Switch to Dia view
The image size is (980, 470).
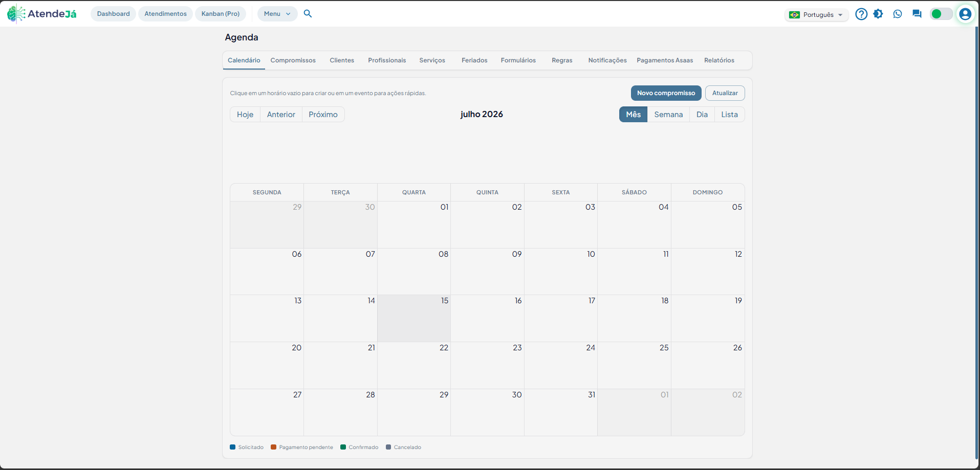coord(702,115)
